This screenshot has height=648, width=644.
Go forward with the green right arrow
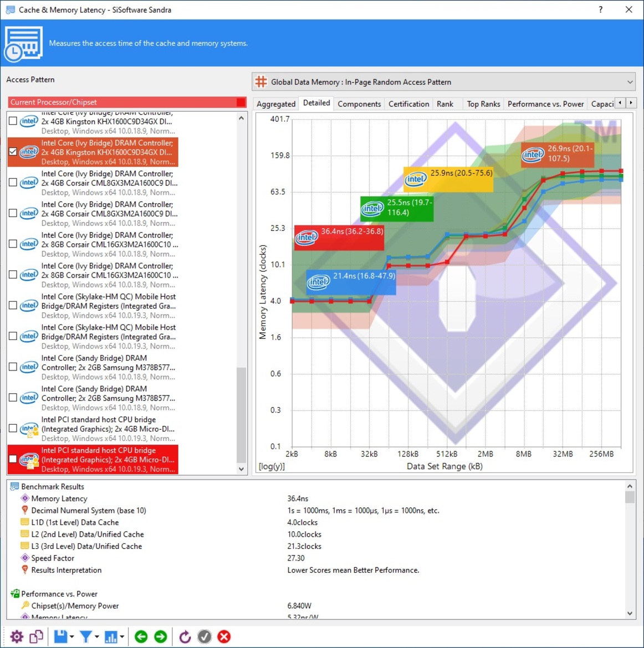(x=161, y=636)
